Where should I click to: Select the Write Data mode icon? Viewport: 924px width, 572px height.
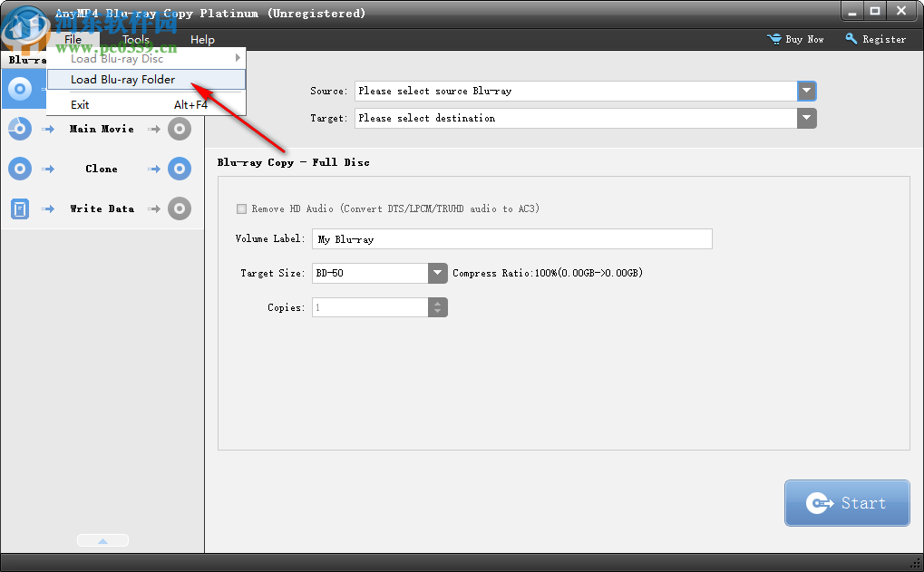[19, 208]
